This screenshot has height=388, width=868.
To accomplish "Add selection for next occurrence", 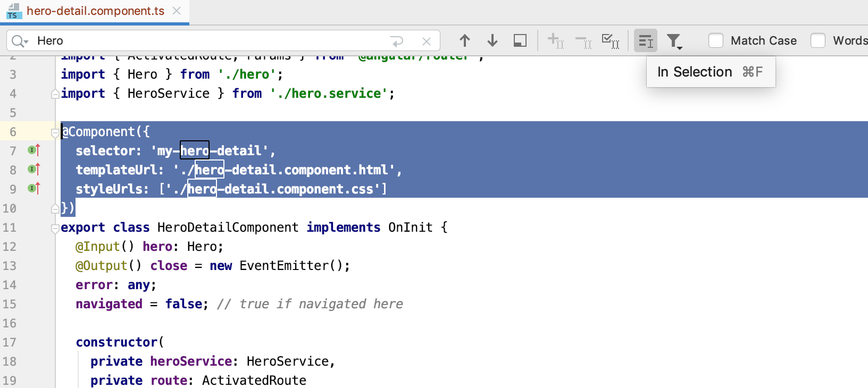I will point(555,41).
